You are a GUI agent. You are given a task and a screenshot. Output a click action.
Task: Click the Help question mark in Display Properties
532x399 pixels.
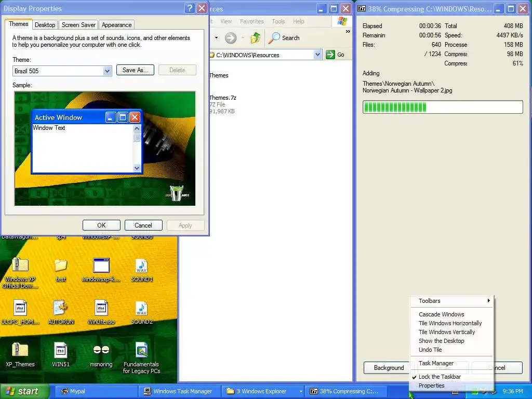[x=190, y=8]
